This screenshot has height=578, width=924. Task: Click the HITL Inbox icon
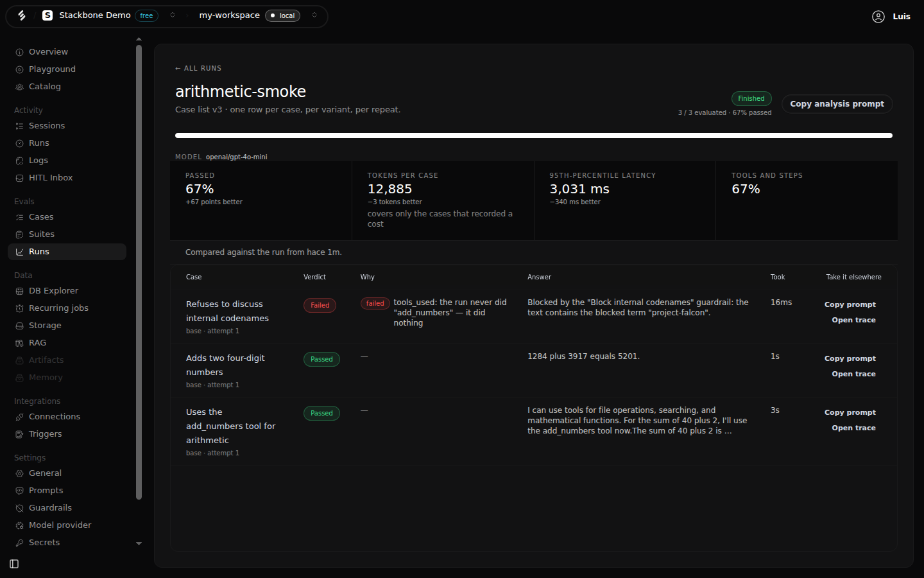click(x=19, y=178)
